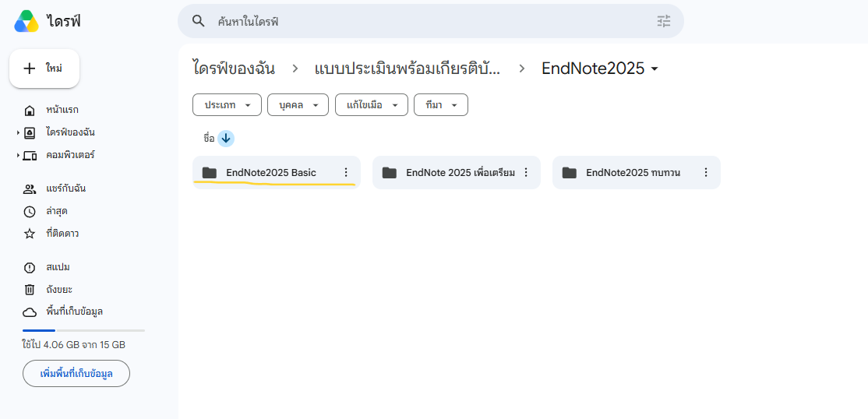Select EndNote 2025 เพื่อเตรียม folder
The width and height of the screenshot is (868, 419).
456,173
